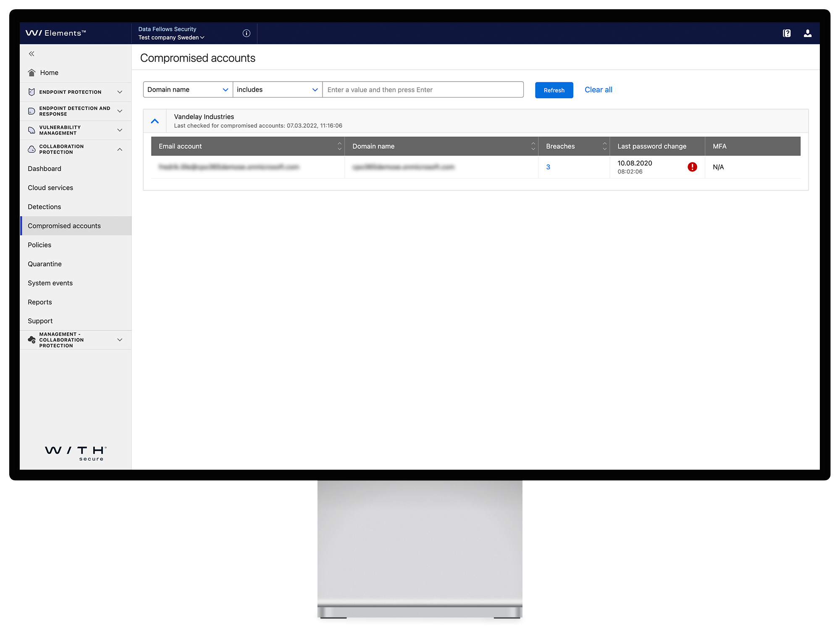Sort by Breaches column arrows
Screen dimensions: 840x634
(604, 146)
